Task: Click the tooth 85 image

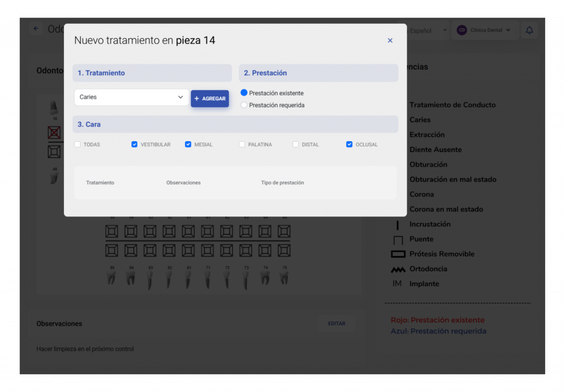Action: [x=111, y=278]
